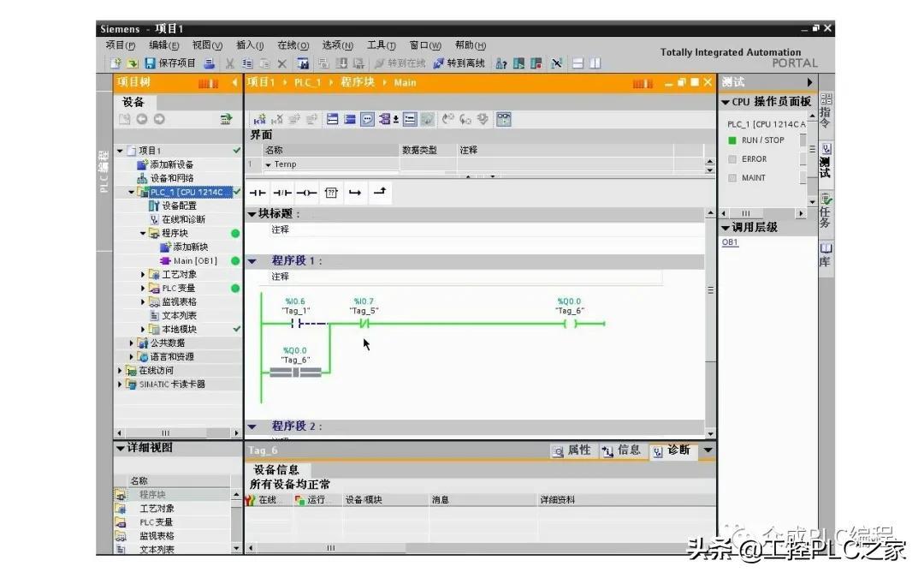Collapse 程序段 1 network
The height and width of the screenshot is (578, 924).
coord(252,260)
